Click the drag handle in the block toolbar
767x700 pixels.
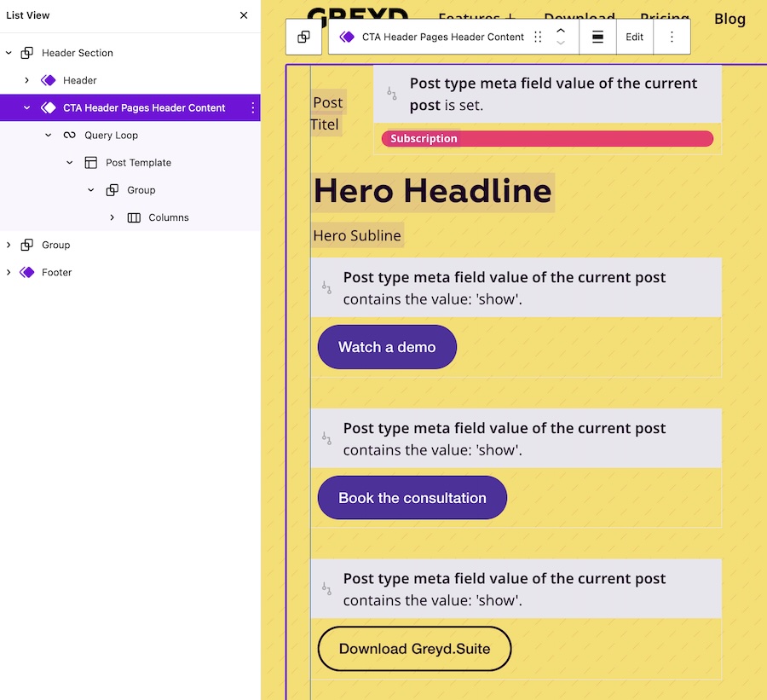(538, 37)
